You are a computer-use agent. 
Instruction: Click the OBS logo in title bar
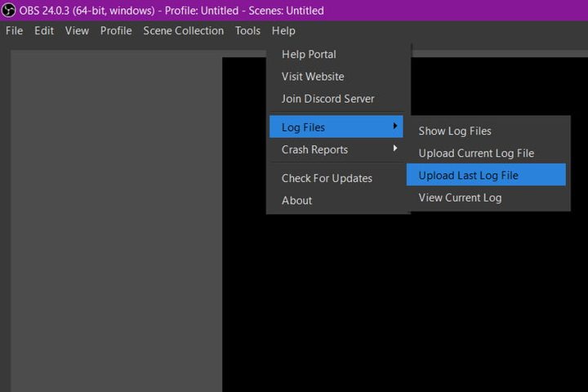(10, 11)
